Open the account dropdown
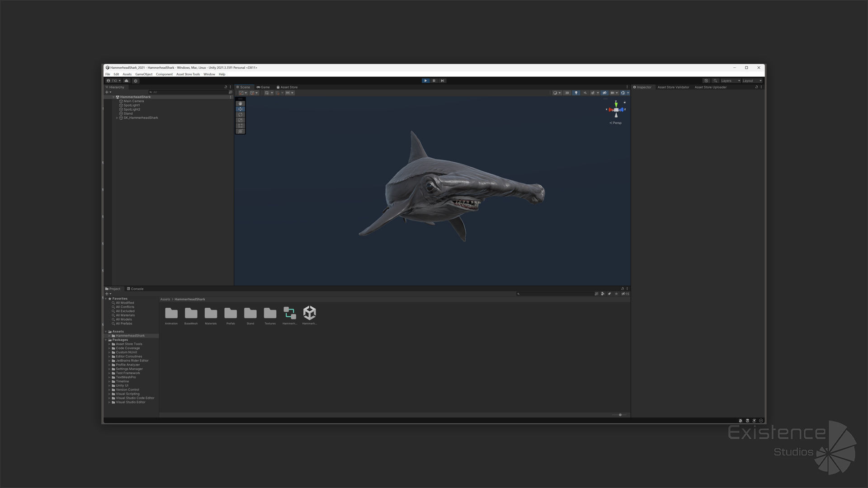Viewport: 868px width, 488px height. pyautogui.click(x=113, y=81)
